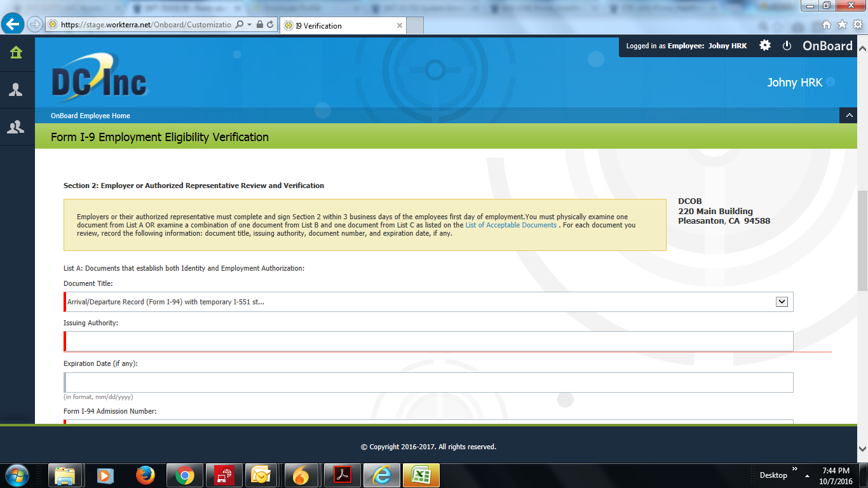Viewport: 868px width, 488px height.
Task: Click the browser back arrow button
Action: click(x=13, y=25)
